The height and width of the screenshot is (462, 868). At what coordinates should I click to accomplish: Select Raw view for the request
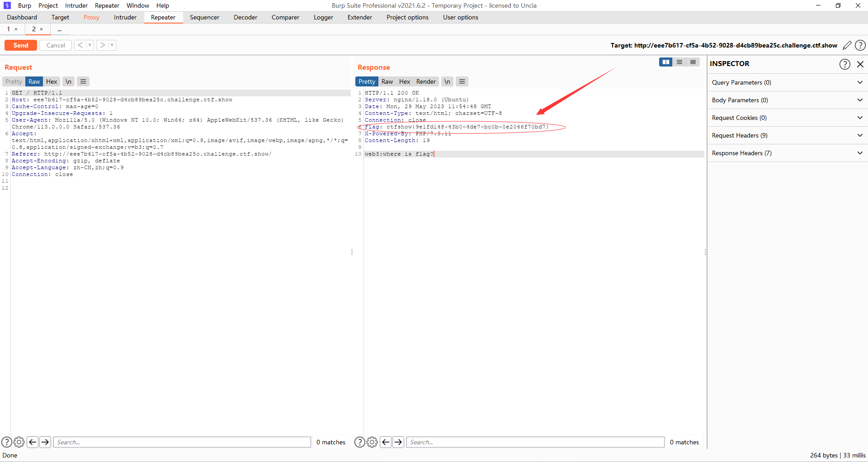(34, 81)
